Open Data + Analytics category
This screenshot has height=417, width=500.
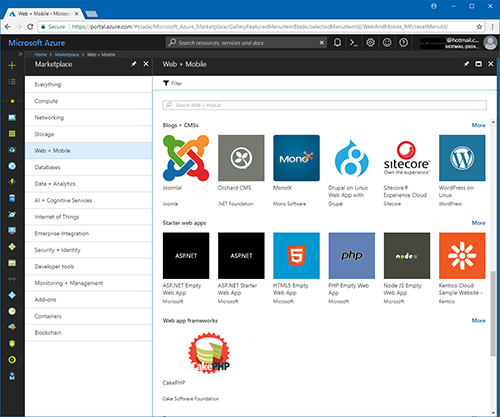pyautogui.click(x=89, y=184)
